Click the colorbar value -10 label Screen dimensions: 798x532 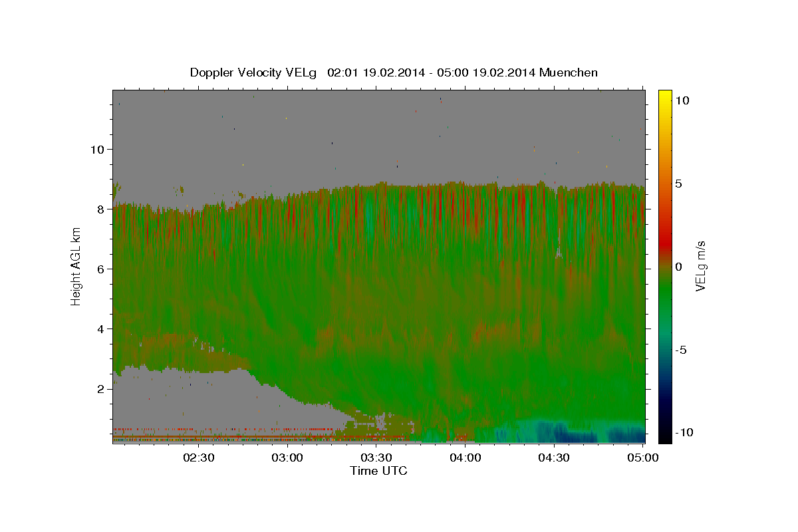coord(683,432)
